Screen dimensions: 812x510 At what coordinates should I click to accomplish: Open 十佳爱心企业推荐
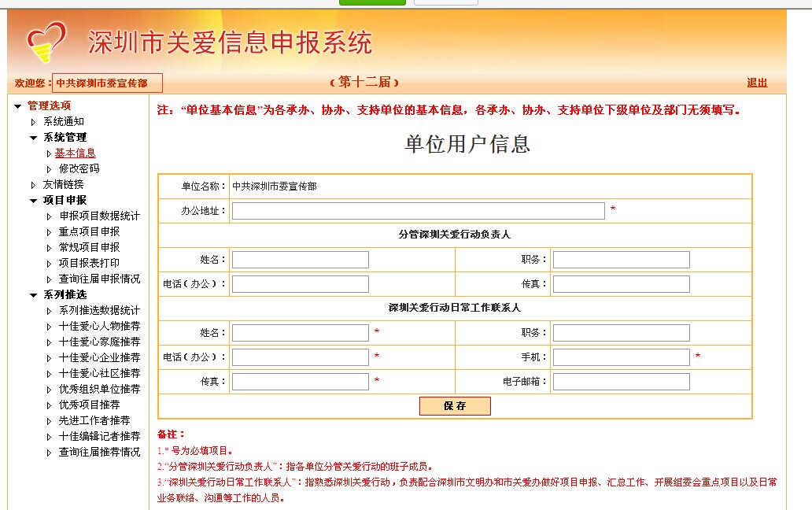99,358
